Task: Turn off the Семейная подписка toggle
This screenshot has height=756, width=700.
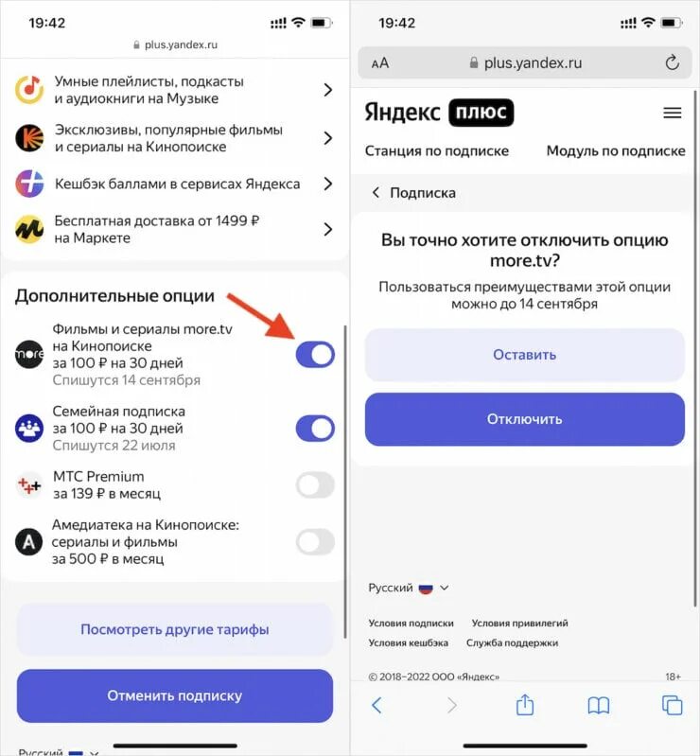Action: [315, 429]
